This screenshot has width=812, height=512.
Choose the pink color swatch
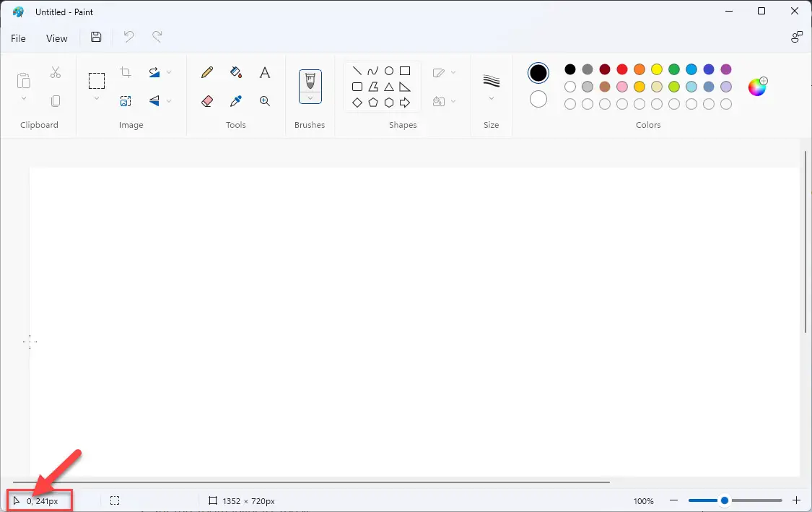pyautogui.click(x=622, y=87)
